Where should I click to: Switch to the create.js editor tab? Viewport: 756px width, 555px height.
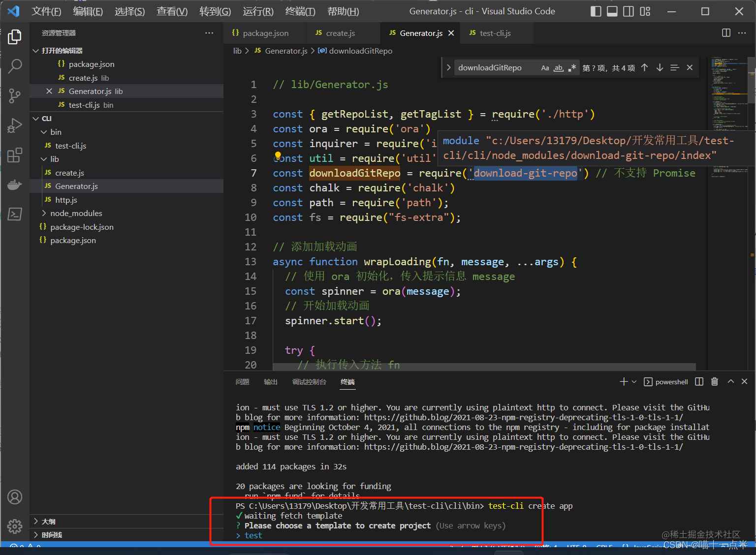pos(341,33)
